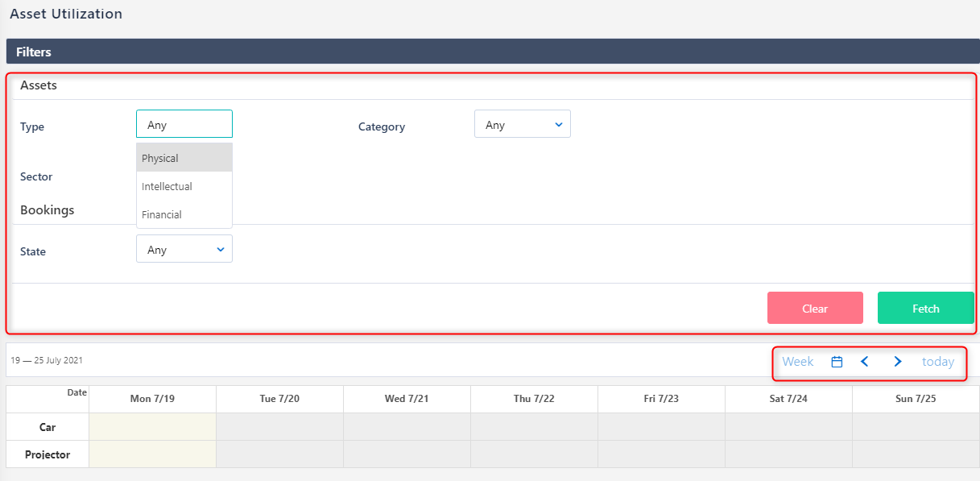Click the Clear button
The width and height of the screenshot is (980, 481).
point(815,308)
